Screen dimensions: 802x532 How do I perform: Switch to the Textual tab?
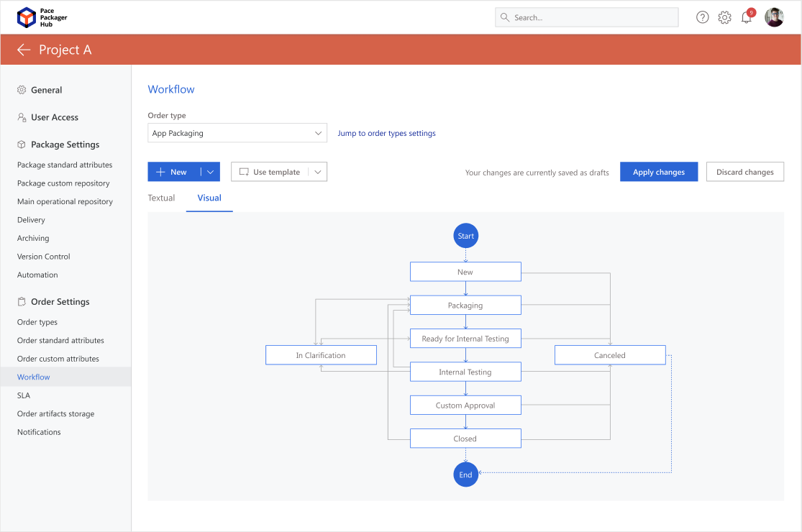[161, 198]
